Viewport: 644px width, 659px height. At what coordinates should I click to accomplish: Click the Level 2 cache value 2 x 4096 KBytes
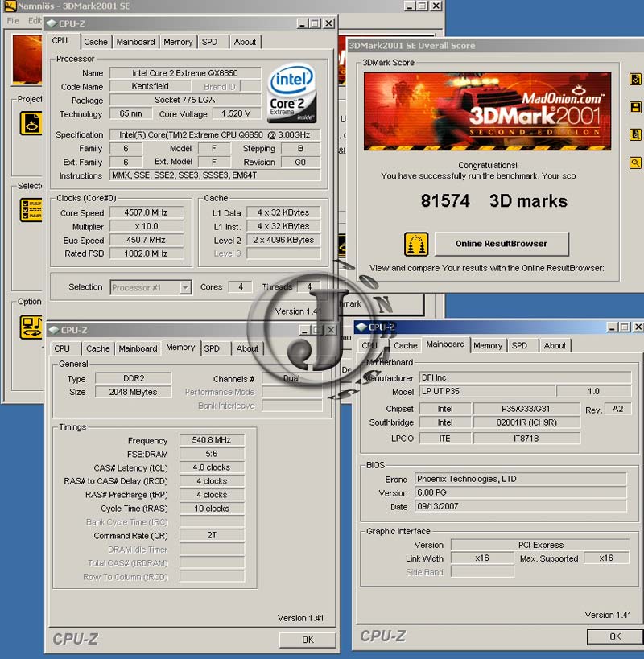coord(283,240)
